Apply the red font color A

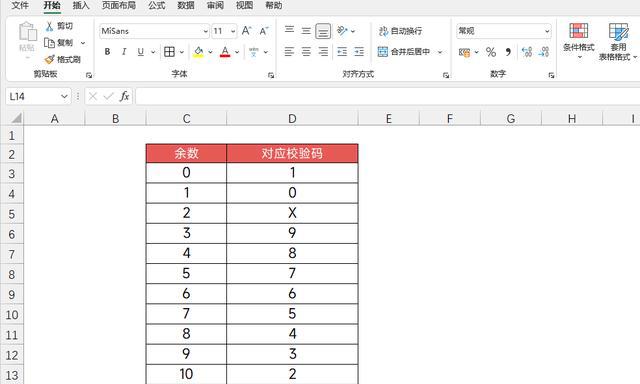225,52
